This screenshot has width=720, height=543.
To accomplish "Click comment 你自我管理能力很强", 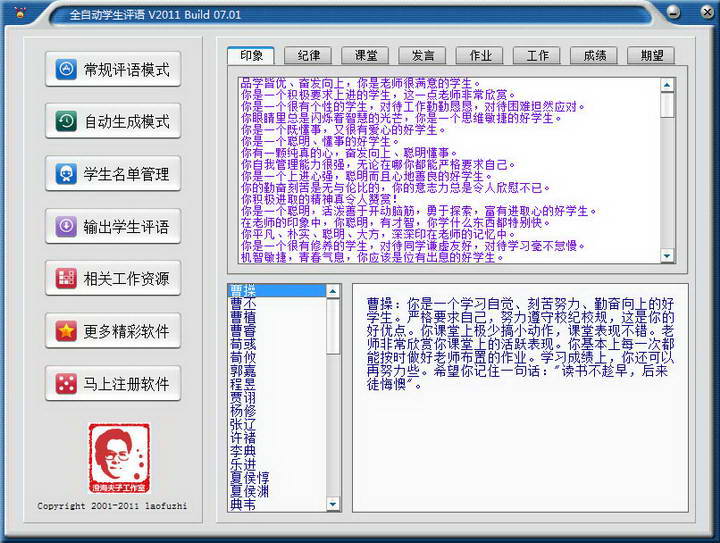I will 378,165.
